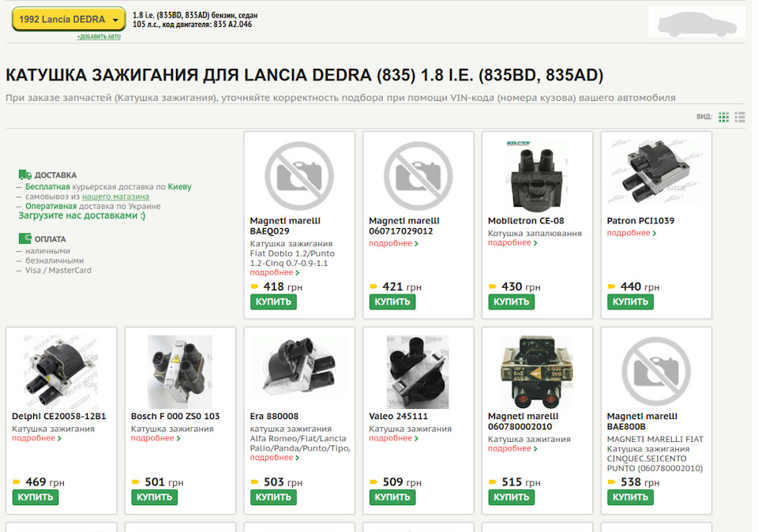758x532 pixels.
Task: Buy the 538 грн Magneti marelli BAE800B
Action: [630, 497]
